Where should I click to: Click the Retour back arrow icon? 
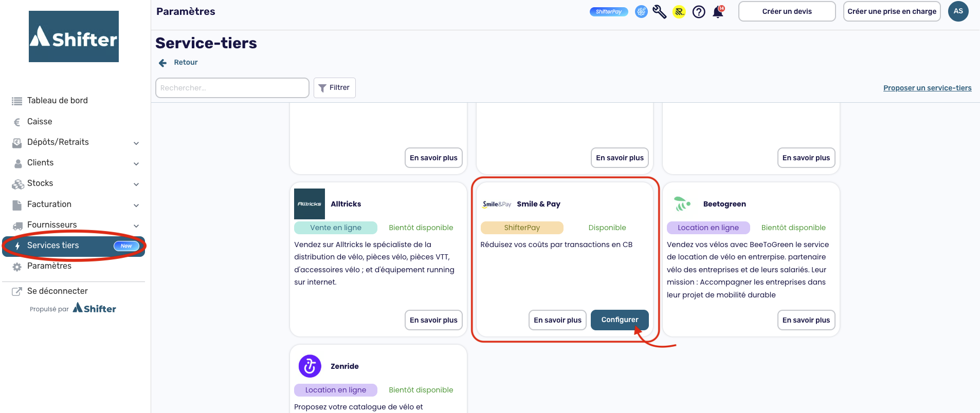(x=162, y=63)
